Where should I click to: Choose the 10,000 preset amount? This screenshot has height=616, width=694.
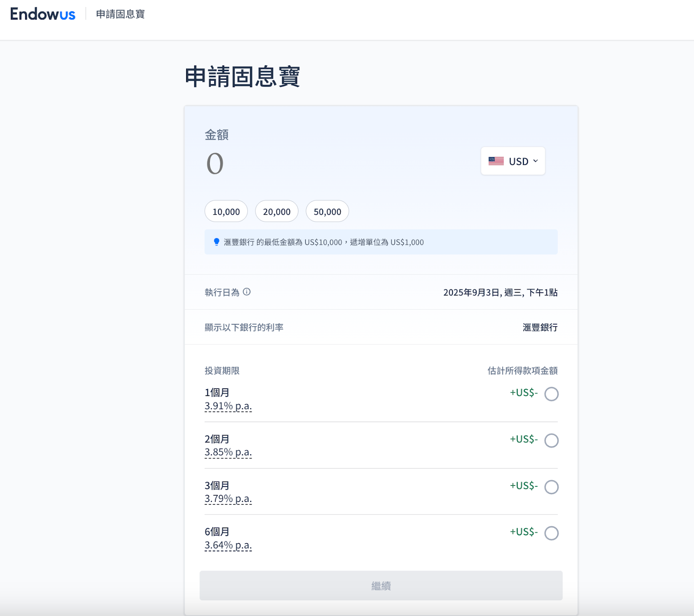[x=226, y=211]
